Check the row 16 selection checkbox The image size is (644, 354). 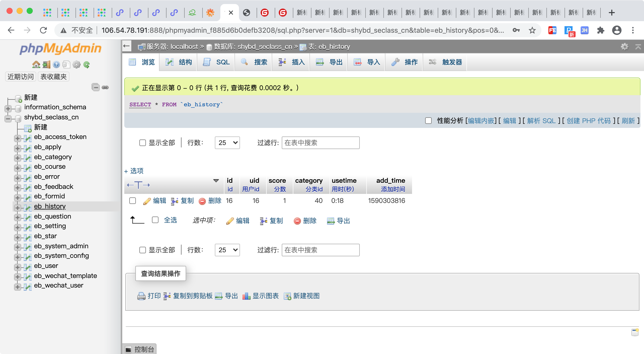click(x=133, y=201)
